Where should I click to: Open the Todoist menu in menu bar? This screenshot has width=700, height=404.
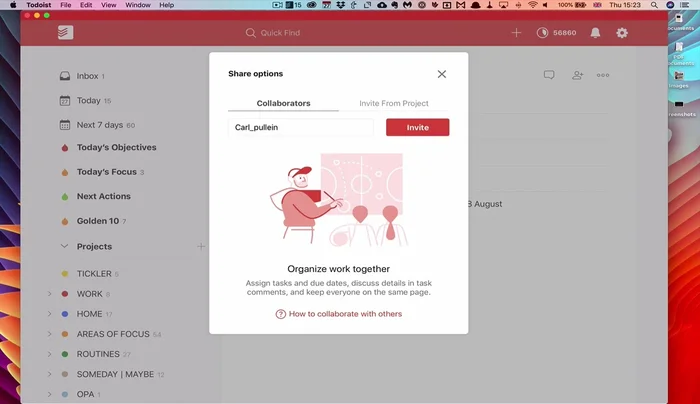[38, 5]
